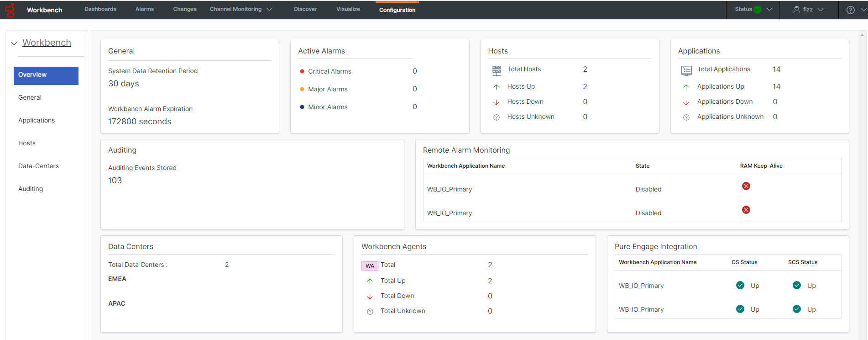The image size is (868, 340).
Task: Click the RAM Keep-Alive column header
Action: tap(761, 166)
